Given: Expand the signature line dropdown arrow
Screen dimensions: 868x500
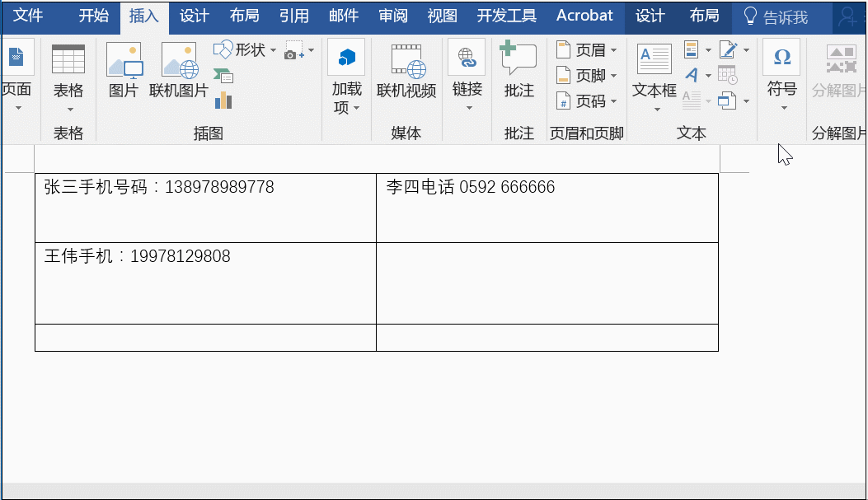Looking at the screenshot, I should tap(746, 50).
